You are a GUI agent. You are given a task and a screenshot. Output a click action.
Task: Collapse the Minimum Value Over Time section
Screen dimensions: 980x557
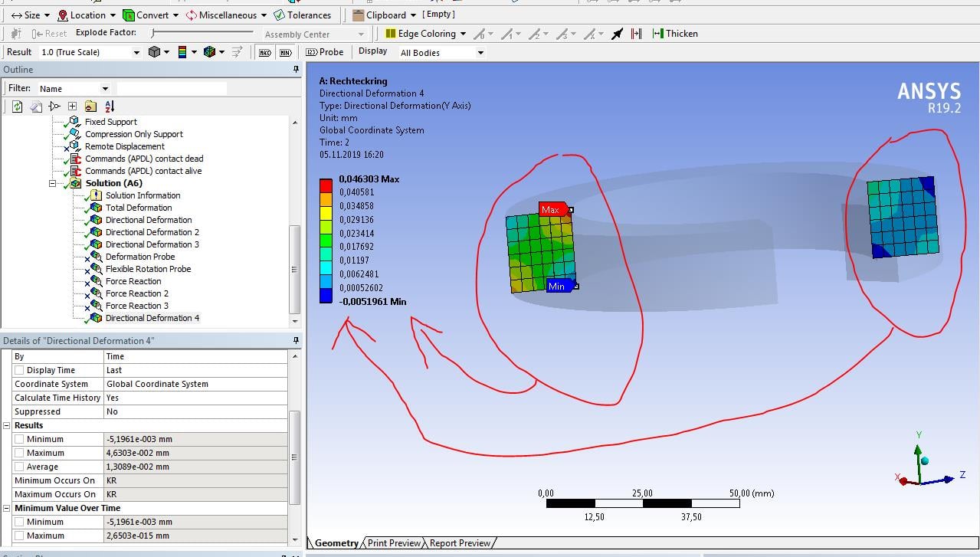pos(7,508)
